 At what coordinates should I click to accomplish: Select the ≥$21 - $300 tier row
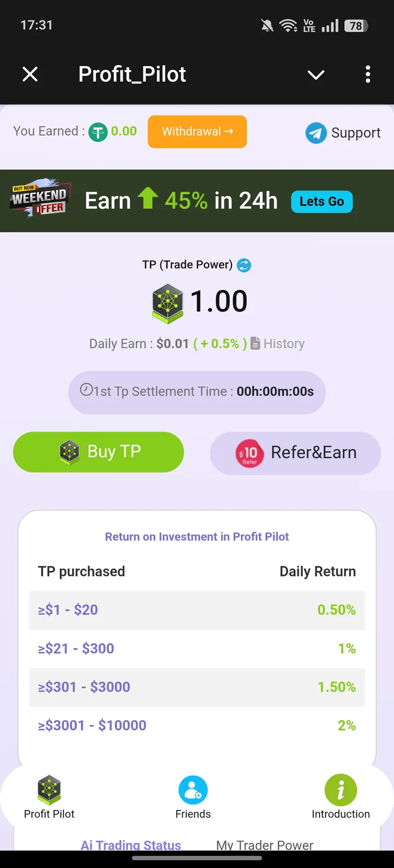point(197,648)
